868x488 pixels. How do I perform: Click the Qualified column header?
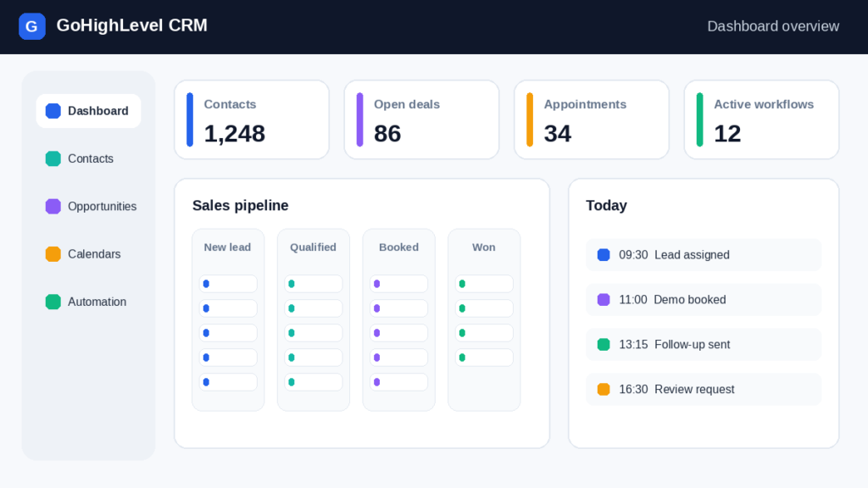click(314, 247)
